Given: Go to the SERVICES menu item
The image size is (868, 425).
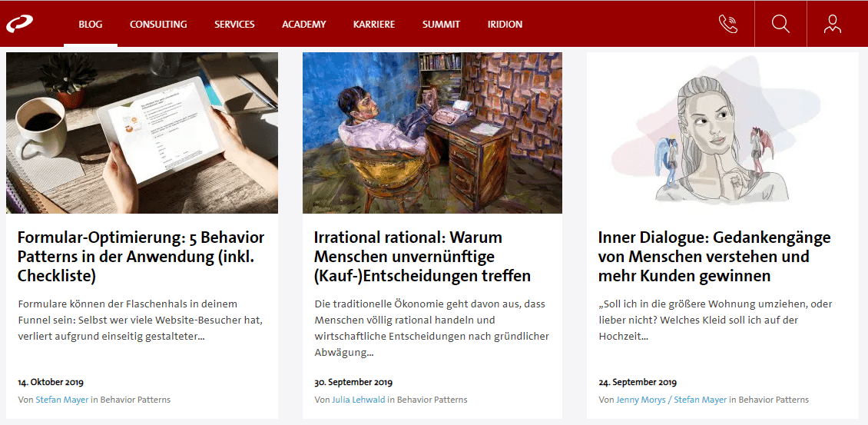Looking at the screenshot, I should 235,25.
